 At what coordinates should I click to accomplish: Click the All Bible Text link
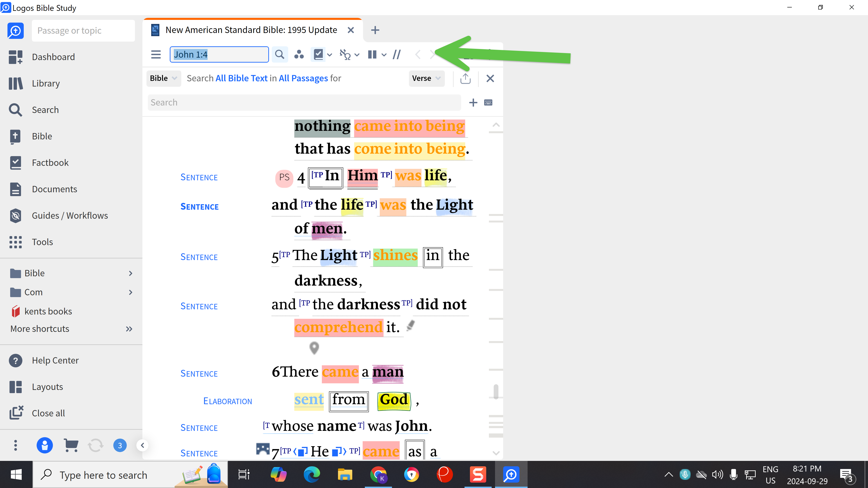click(x=242, y=78)
